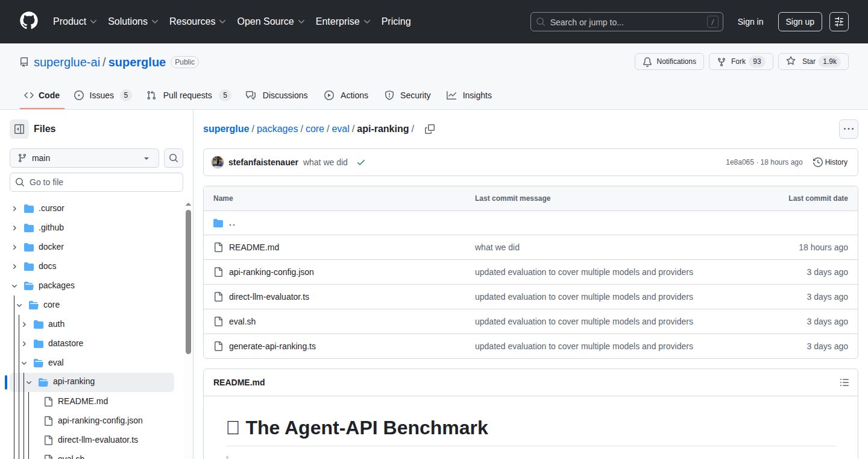Viewport: 868px width, 459px height.
Task: Open commit 1e8a065
Action: click(x=740, y=162)
